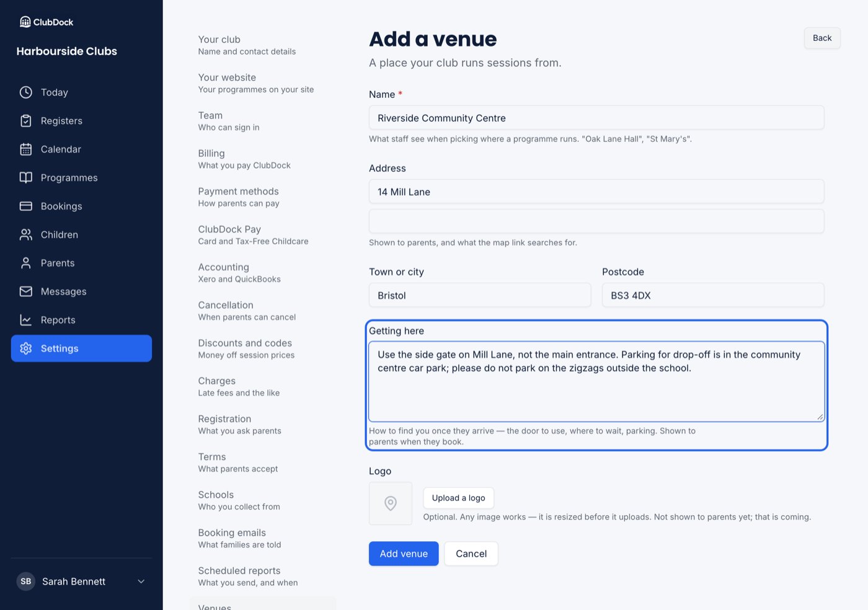Screen dimensions: 868x610
Task: Click the Messages envelope icon
Action: [x=26, y=291]
